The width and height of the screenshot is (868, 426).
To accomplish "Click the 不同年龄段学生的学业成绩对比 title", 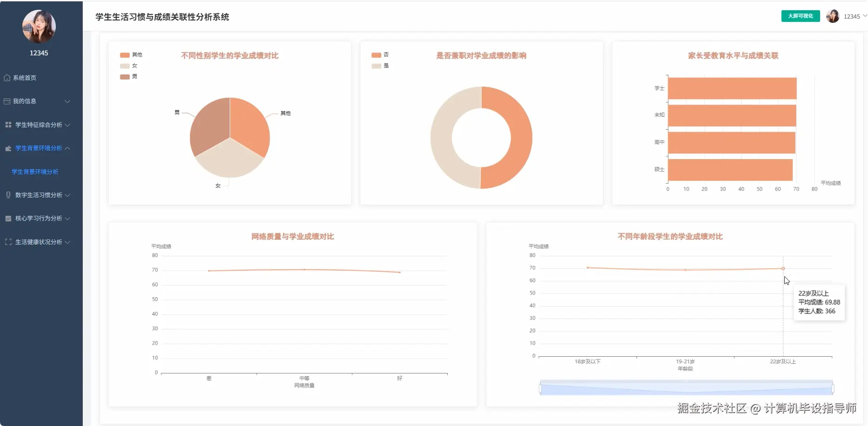I will pyautogui.click(x=670, y=236).
